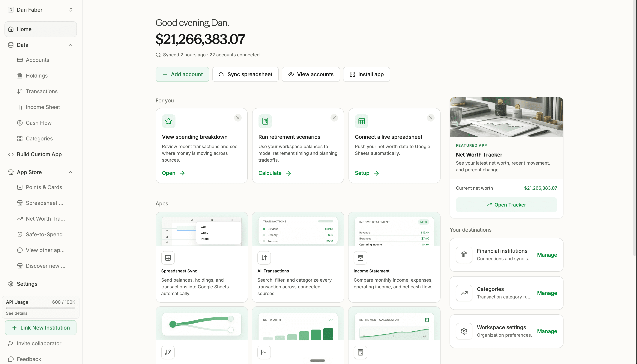Click the API Usage progress bar
The width and height of the screenshot is (637, 364).
[40, 308]
